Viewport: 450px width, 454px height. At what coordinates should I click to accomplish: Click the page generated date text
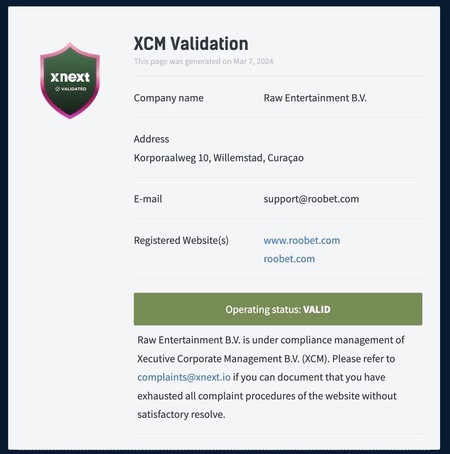coord(204,61)
